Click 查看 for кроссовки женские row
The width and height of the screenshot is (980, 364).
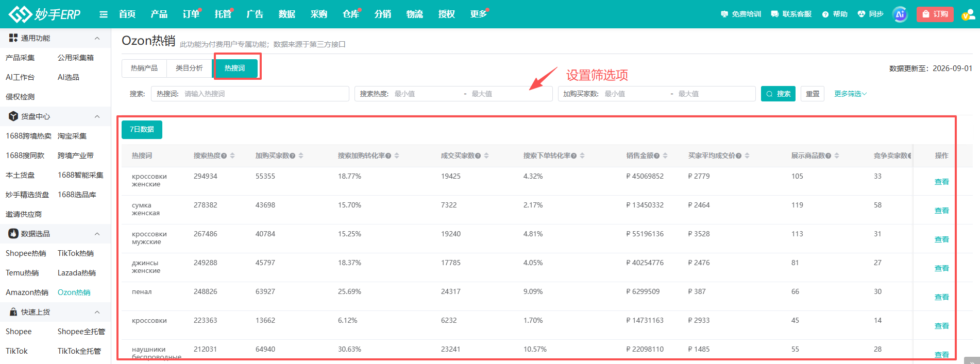[x=941, y=182]
